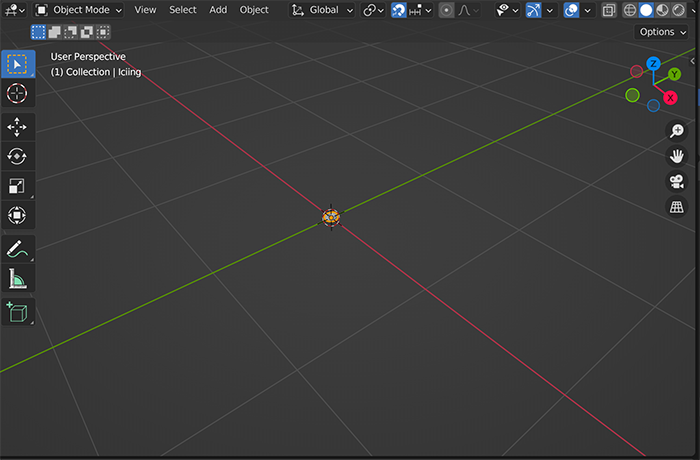
Task: Open the View menu
Action: [x=146, y=10]
